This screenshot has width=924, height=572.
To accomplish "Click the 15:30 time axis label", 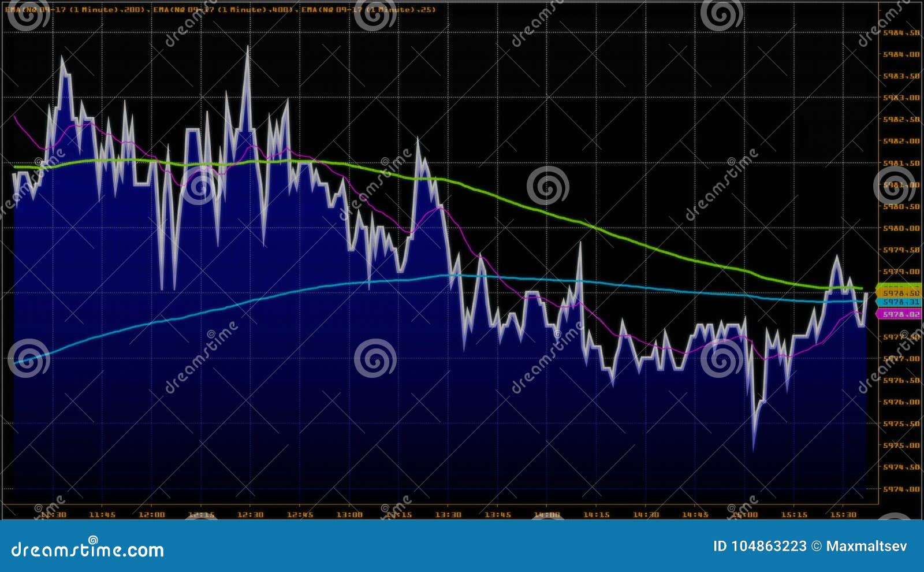I will tap(843, 515).
